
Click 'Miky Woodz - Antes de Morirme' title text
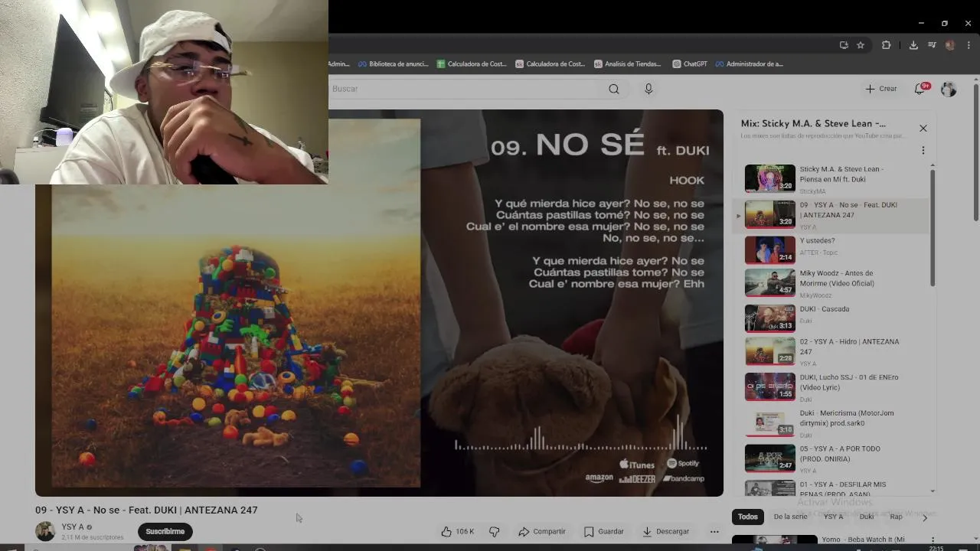coord(837,278)
